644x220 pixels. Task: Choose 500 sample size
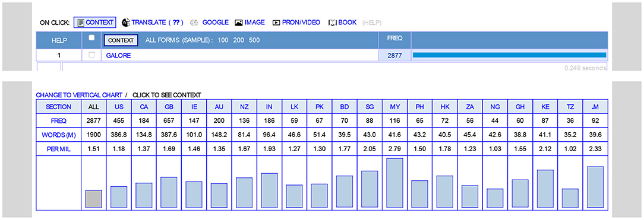254,40
